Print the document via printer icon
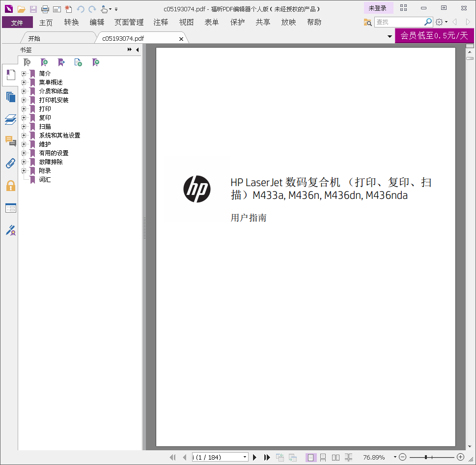The image size is (476, 465). pos(45,9)
